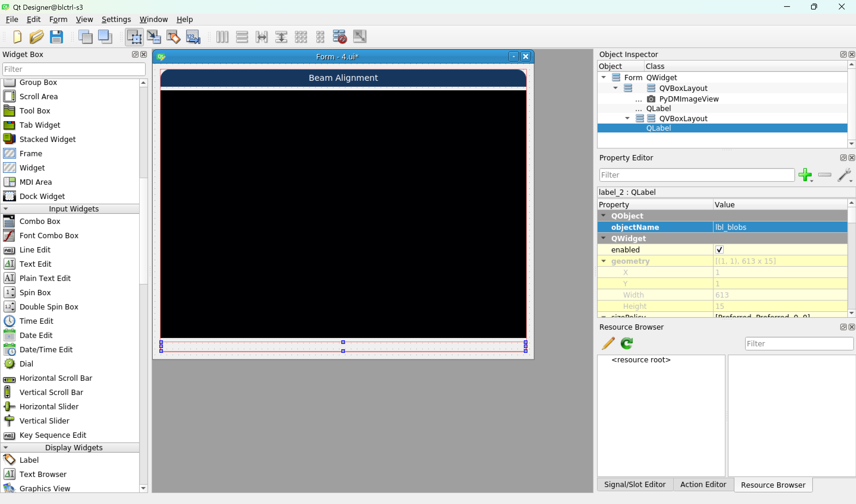Click the Break Layout toolbar icon
The height and width of the screenshot is (504, 856).
[340, 37]
